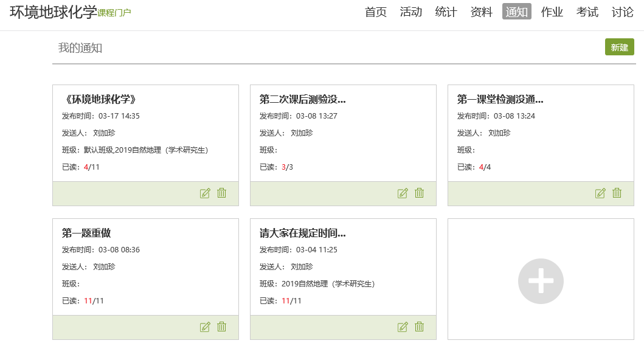Image resolution: width=644 pixels, height=346 pixels.
Task: Open the 活动 menu item
Action: [410, 12]
